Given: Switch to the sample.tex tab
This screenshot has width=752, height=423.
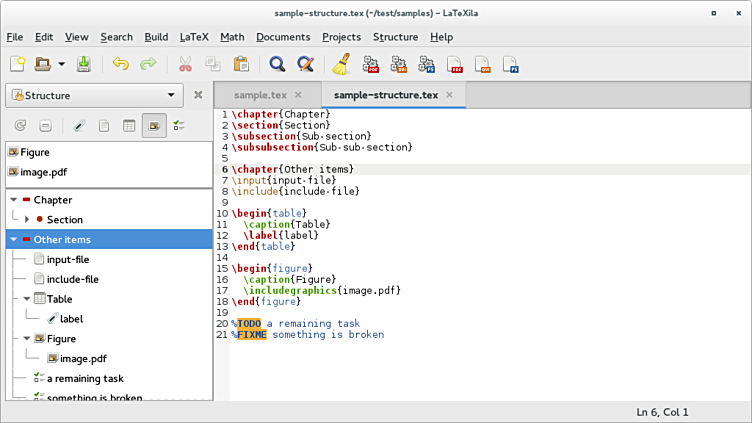Looking at the screenshot, I should coord(260,95).
